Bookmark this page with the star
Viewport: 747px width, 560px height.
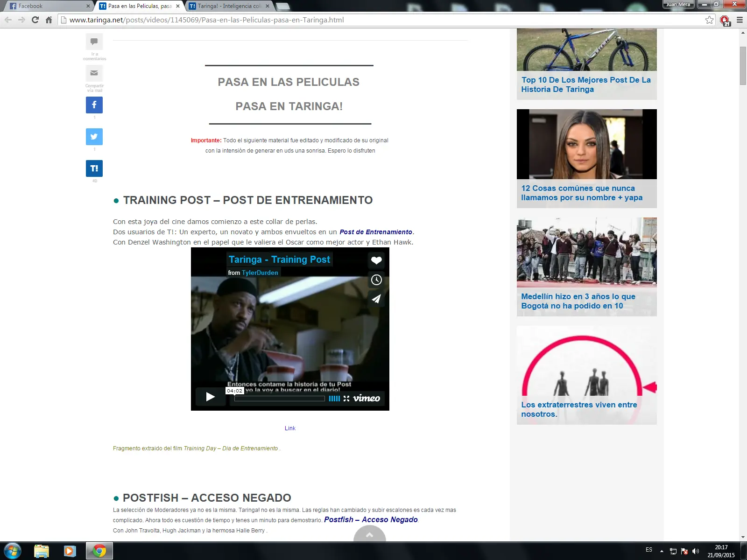click(x=710, y=20)
